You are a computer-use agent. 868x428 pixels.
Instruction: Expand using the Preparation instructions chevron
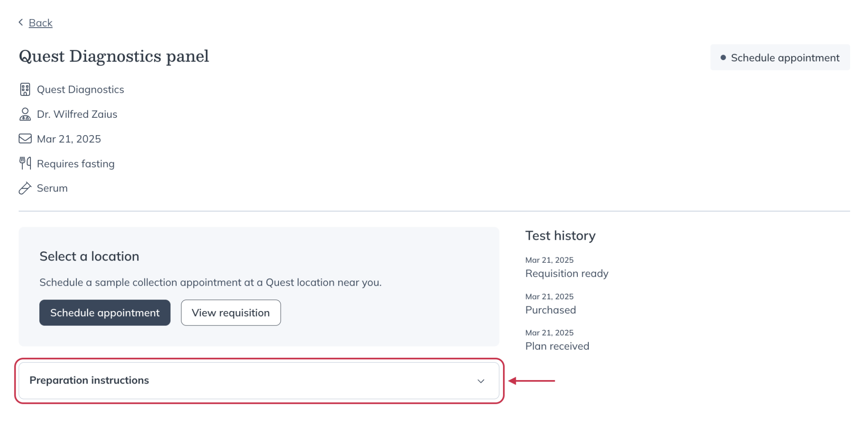tap(481, 381)
